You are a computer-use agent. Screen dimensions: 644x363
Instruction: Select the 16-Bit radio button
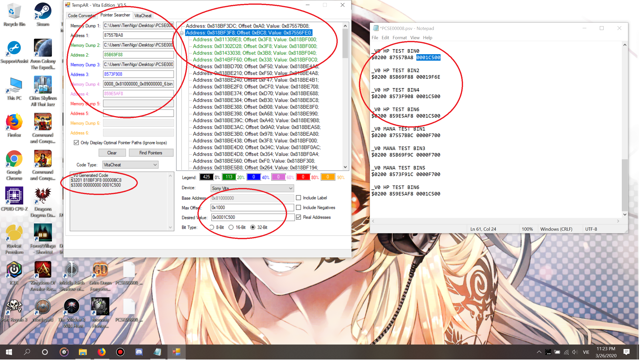(x=231, y=227)
